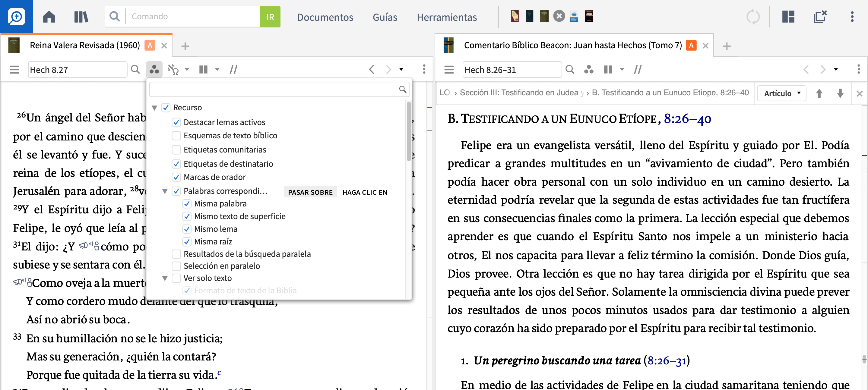Open the first resource shortcut icon in top bar

515,16
